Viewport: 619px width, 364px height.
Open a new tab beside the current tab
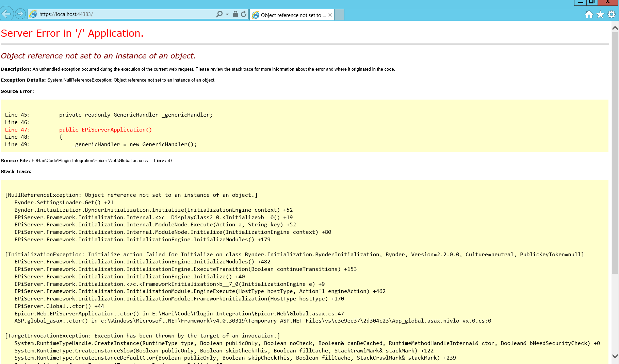(x=339, y=15)
